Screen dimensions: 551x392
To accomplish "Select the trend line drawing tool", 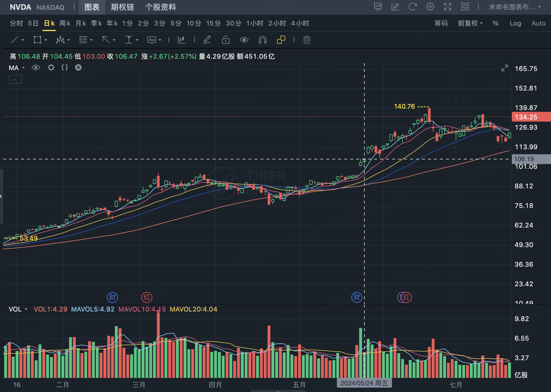I will pyautogui.click(x=14, y=40).
